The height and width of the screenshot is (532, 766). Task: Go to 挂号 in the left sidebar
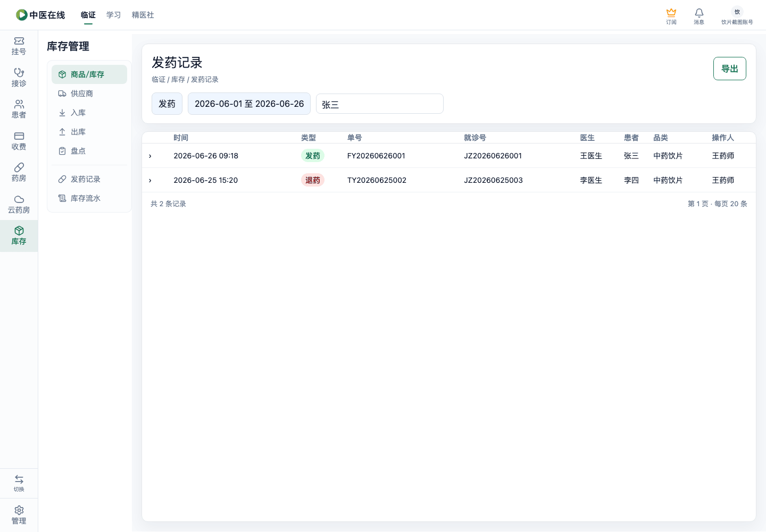click(x=19, y=46)
